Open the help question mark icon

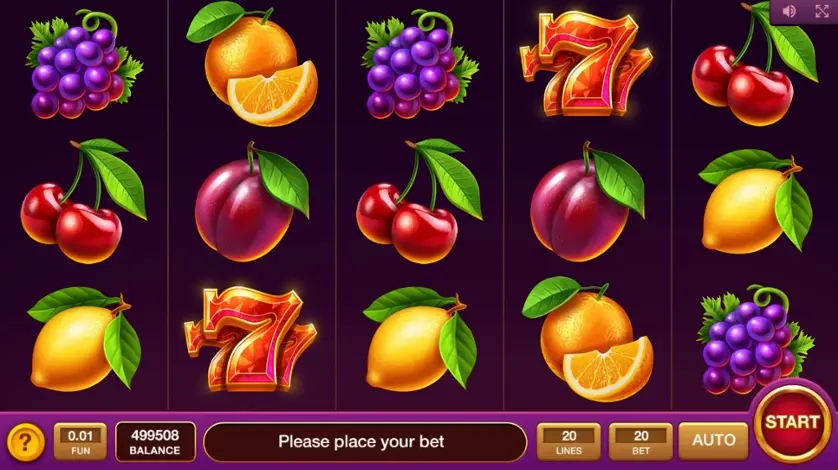(25, 442)
